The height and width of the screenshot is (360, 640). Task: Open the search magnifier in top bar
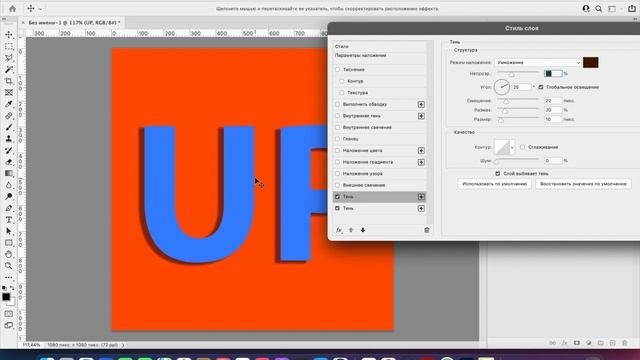point(598,9)
